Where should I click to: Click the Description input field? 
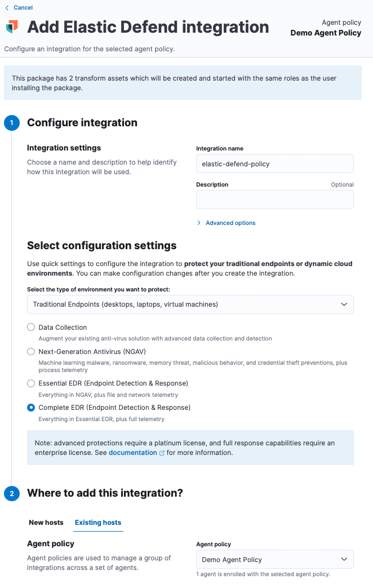pyautogui.click(x=274, y=200)
